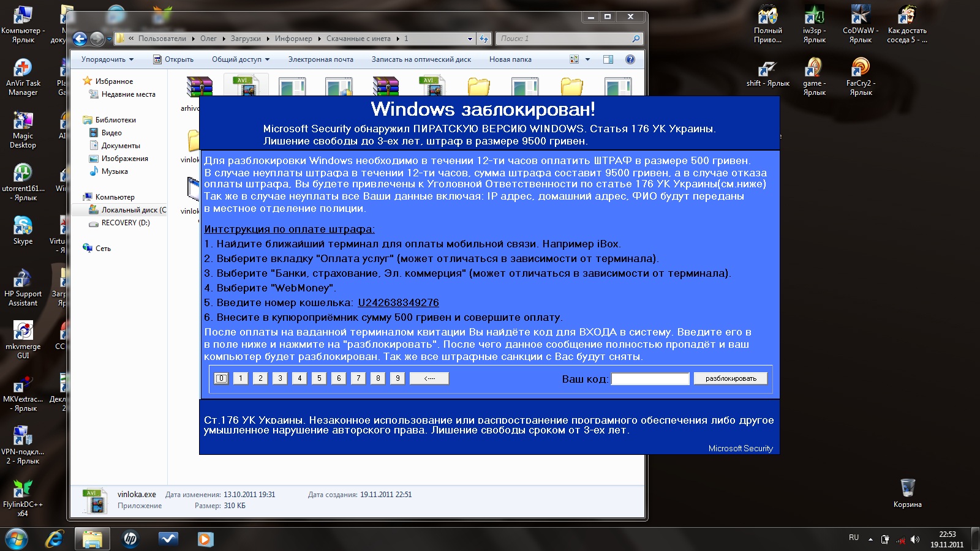The height and width of the screenshot is (551, 980).
Task: Open utorrent161 shortcut desktop icon
Action: (x=23, y=182)
